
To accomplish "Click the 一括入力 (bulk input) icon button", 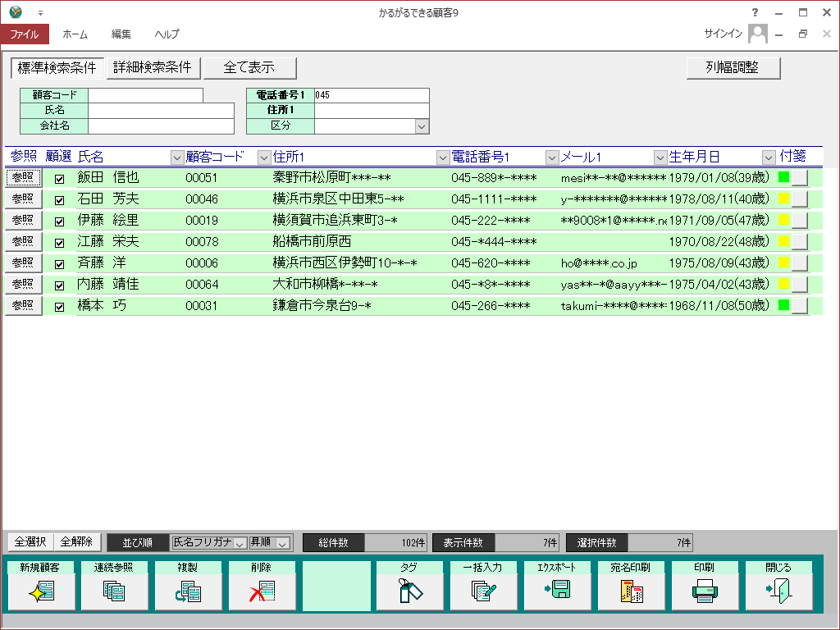I will pyautogui.click(x=484, y=585).
